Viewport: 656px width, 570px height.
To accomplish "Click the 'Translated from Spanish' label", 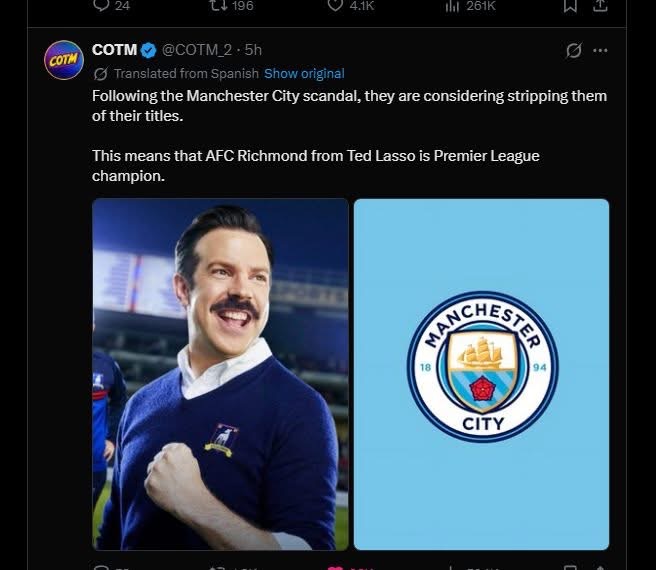I will tap(186, 74).
